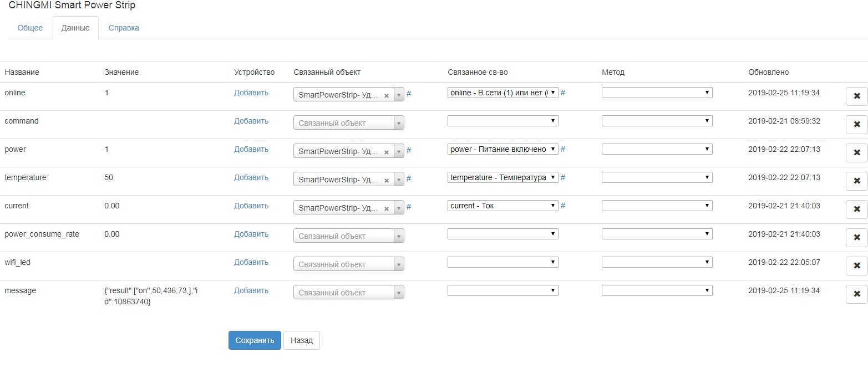Expand method dropdown for the online row
The width and height of the screenshot is (868, 368).
tap(657, 93)
